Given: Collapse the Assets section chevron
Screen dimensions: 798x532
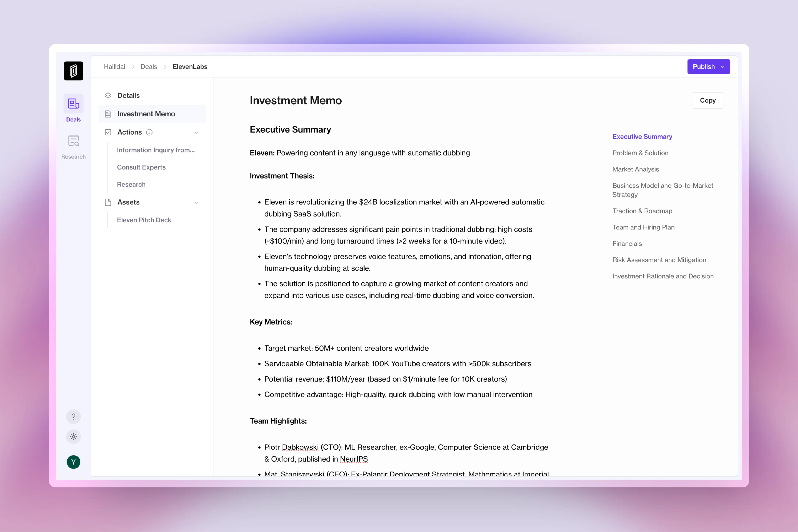Looking at the screenshot, I should point(196,203).
